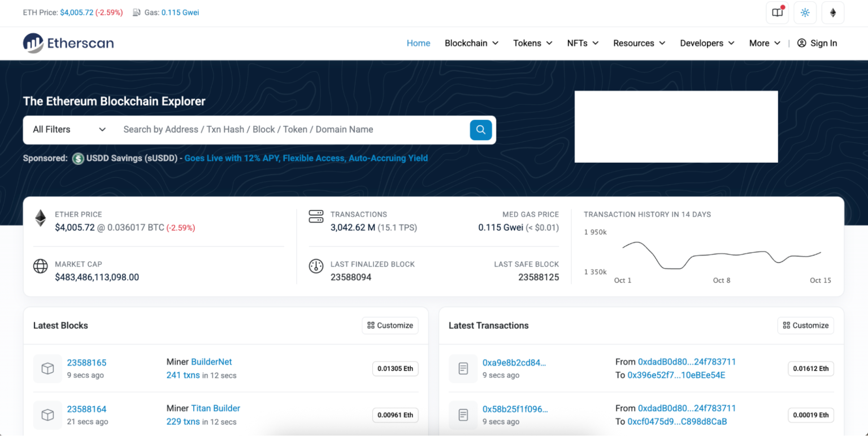The image size is (868, 436).
Task: Click the transaction history chart line
Action: coord(721,255)
